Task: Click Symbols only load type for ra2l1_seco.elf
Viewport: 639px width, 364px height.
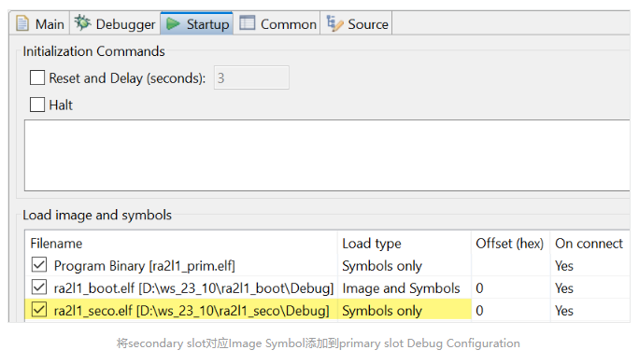Action: [x=382, y=311]
